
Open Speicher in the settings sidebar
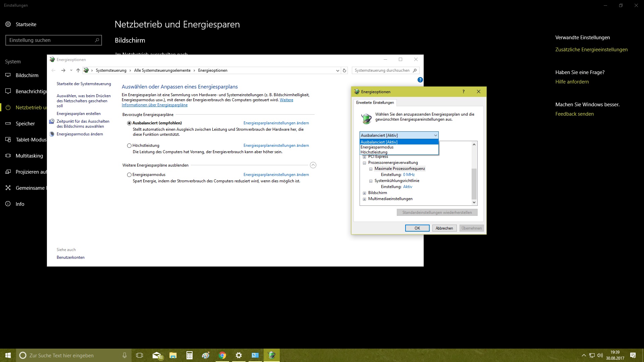[25, 124]
